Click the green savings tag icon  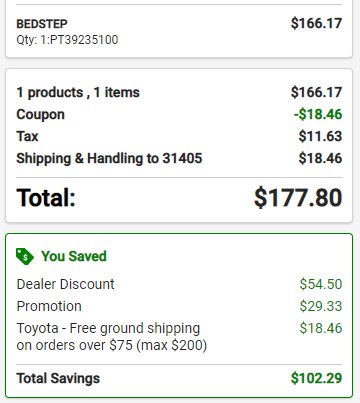25,256
